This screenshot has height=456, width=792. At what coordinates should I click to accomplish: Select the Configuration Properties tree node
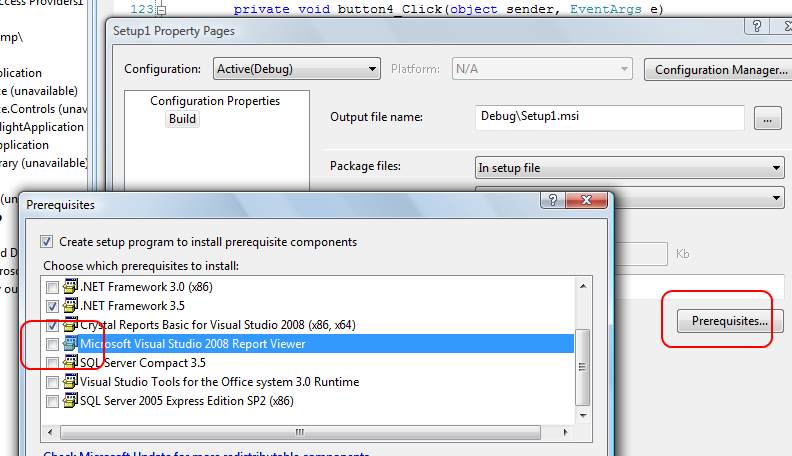pyautogui.click(x=215, y=100)
